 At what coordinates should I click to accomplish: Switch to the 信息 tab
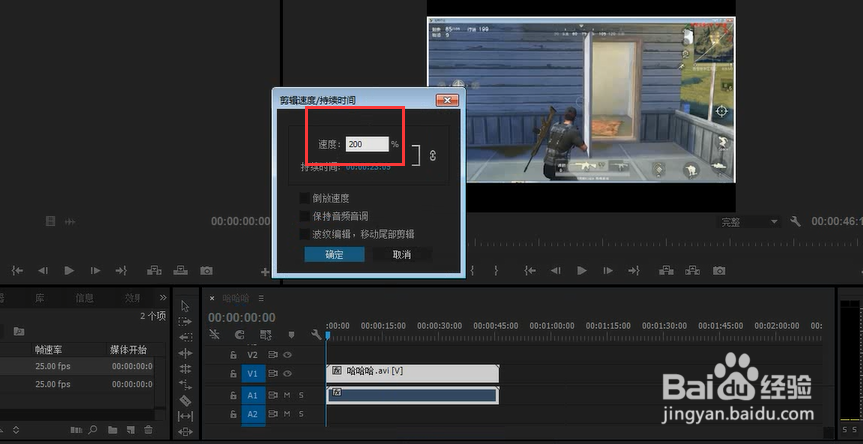(x=84, y=298)
